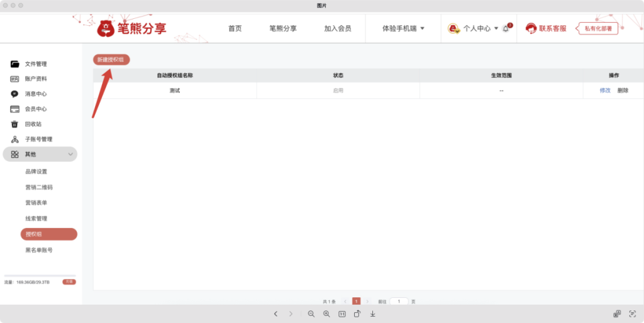Open the 加入会员 navigation item
Image resolution: width=644 pixels, height=323 pixels.
[x=338, y=28]
